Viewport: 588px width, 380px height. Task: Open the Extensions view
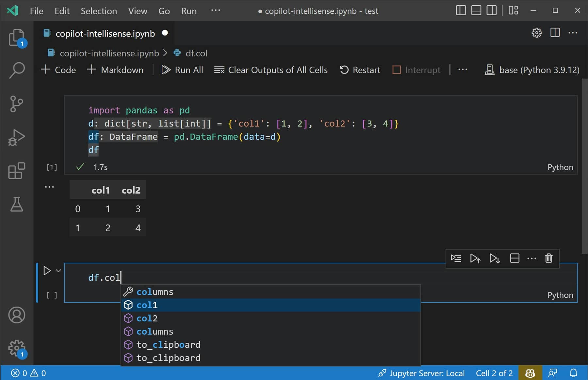[16, 171]
